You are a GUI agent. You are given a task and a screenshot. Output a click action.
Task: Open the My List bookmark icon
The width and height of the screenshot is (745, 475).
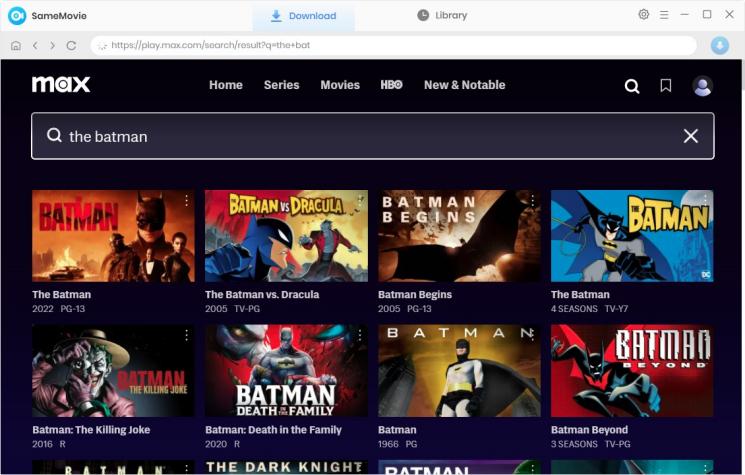pyautogui.click(x=666, y=86)
